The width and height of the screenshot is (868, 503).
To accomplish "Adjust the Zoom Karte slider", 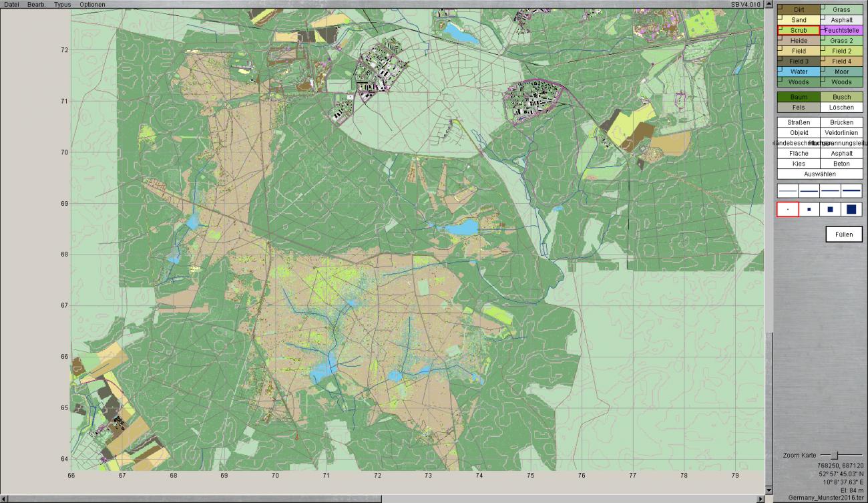I will pos(834,456).
